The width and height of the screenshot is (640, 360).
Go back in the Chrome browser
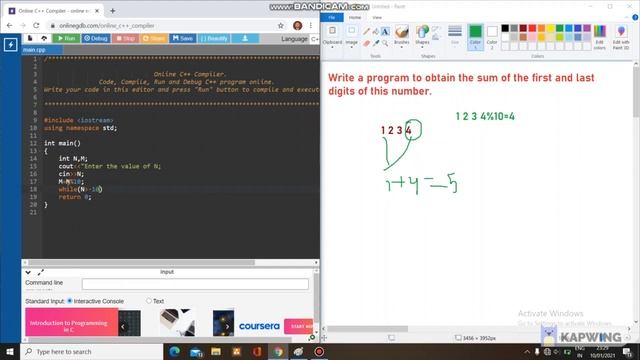[9, 26]
